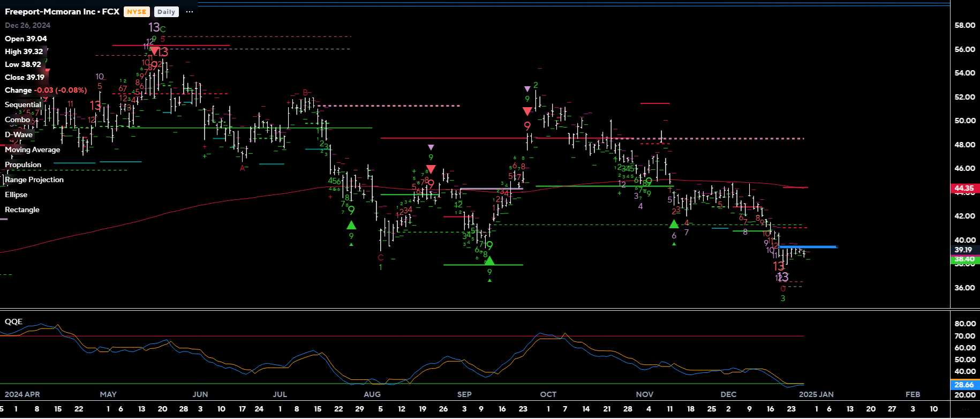
Task: Click the Freeport-Mcmoran Inc FCX symbol title
Action: (x=62, y=11)
